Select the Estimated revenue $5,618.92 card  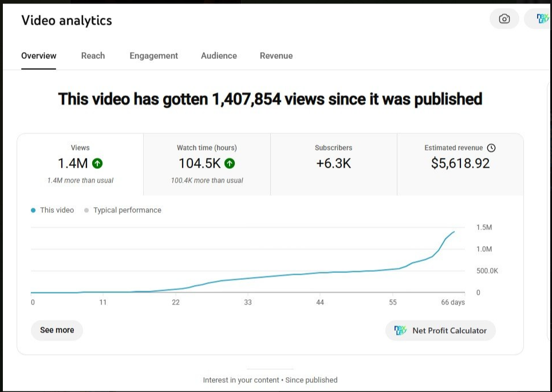tap(460, 164)
